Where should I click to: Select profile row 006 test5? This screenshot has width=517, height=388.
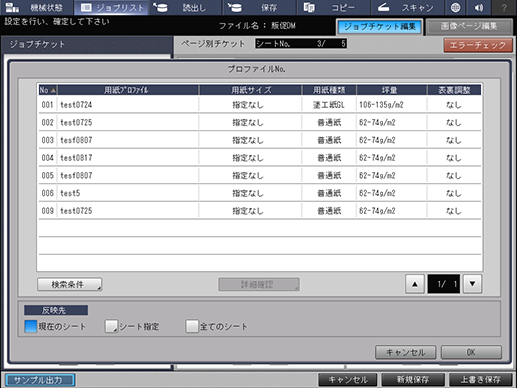click(260, 193)
